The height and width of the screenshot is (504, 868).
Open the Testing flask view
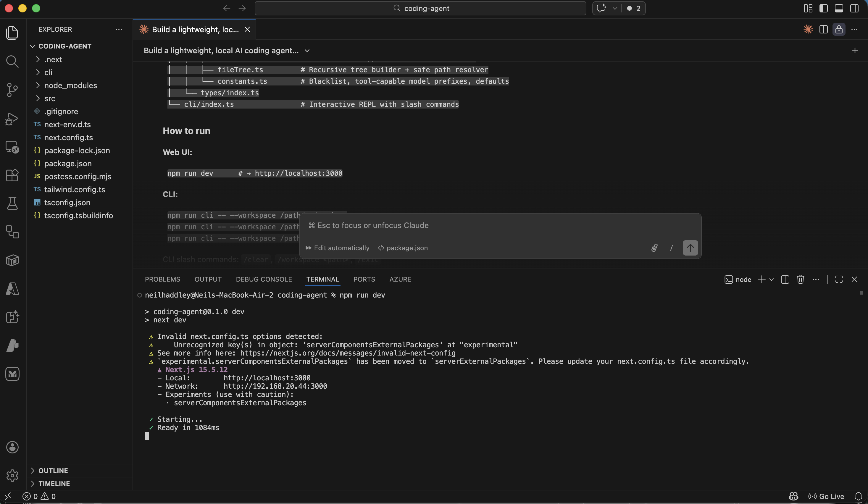[12, 203]
